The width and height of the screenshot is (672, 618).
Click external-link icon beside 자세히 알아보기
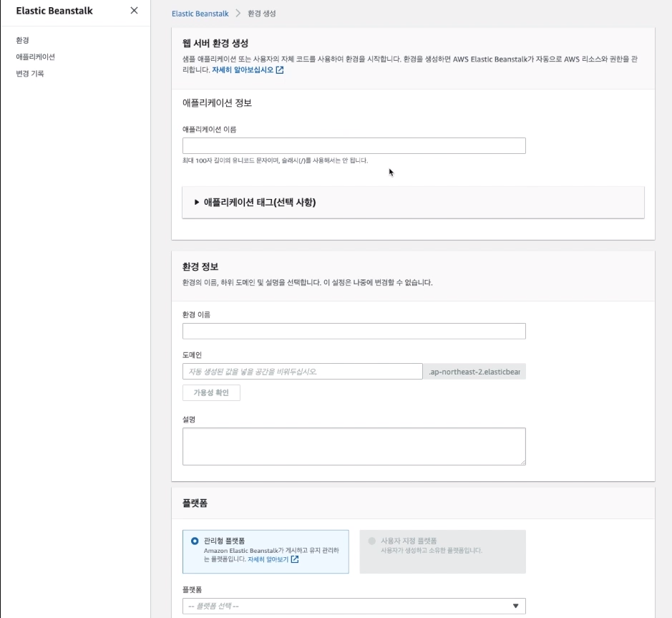(295, 559)
